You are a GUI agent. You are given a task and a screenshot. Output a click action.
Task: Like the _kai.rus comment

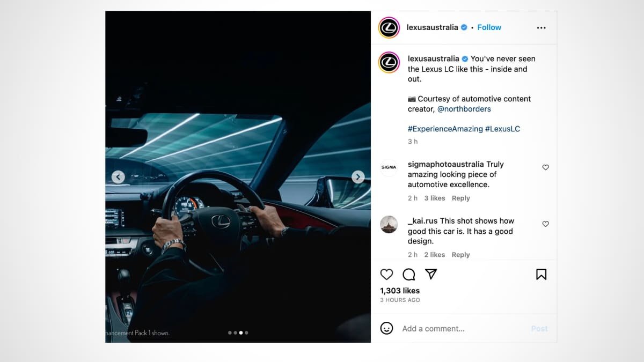[545, 224]
